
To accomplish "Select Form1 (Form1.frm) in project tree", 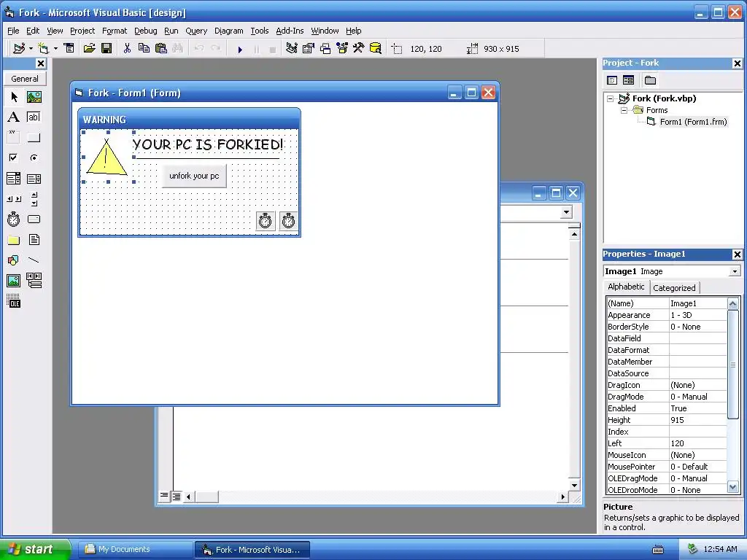I will coord(693,122).
